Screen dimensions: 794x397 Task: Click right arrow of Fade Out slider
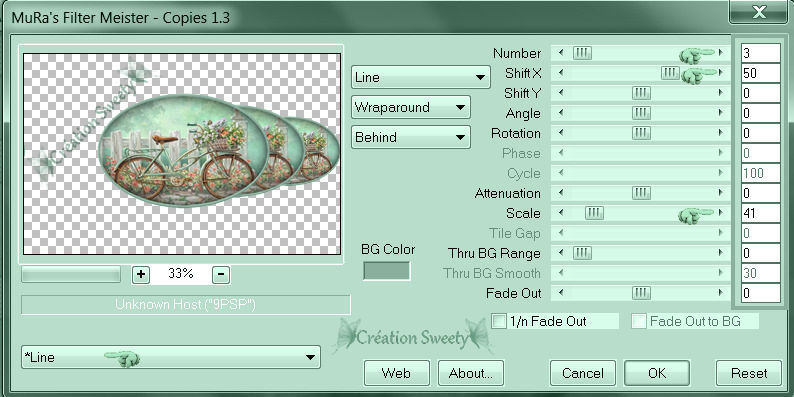coord(721,293)
